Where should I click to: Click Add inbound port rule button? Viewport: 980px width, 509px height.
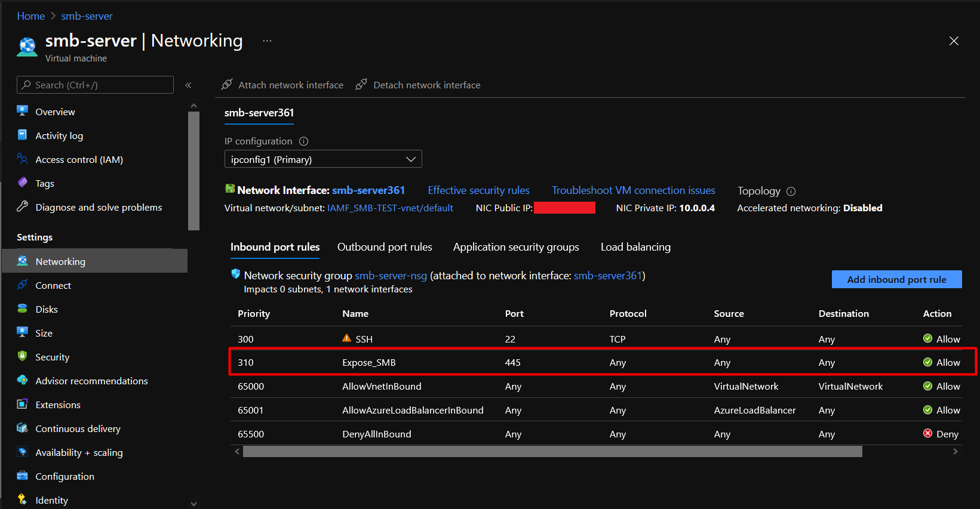coord(896,279)
